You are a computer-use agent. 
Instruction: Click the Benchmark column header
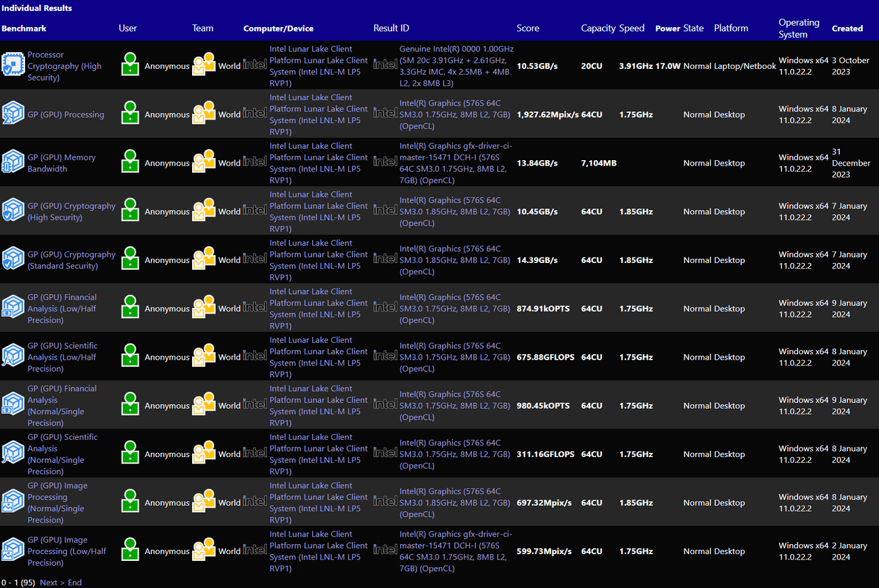coord(24,28)
